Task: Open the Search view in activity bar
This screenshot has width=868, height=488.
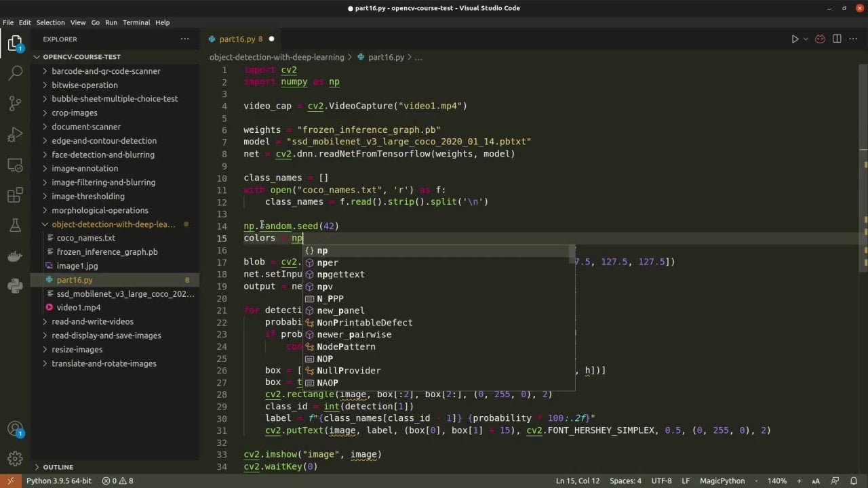Action: 15,73
